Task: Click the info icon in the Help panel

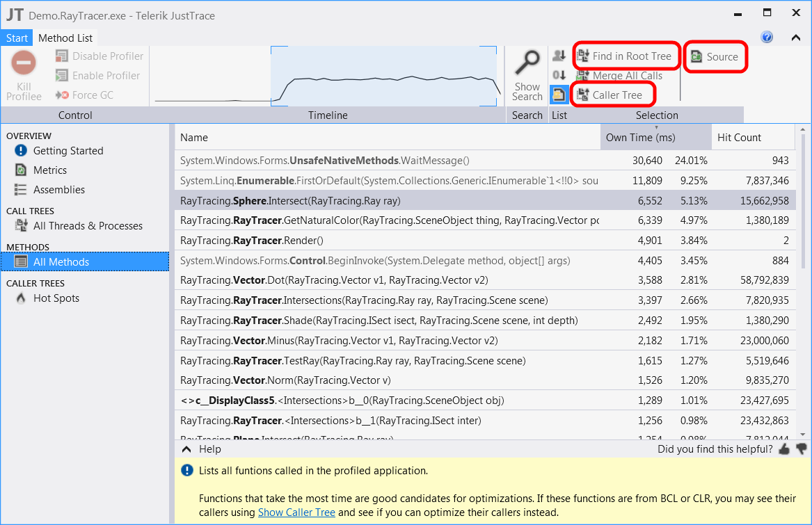Action: click(186, 471)
